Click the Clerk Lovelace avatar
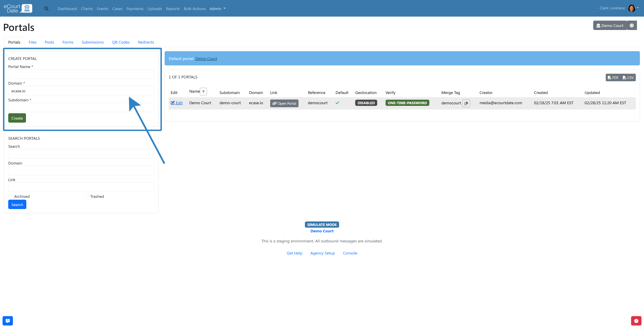This screenshot has height=328, width=644. click(x=631, y=8)
